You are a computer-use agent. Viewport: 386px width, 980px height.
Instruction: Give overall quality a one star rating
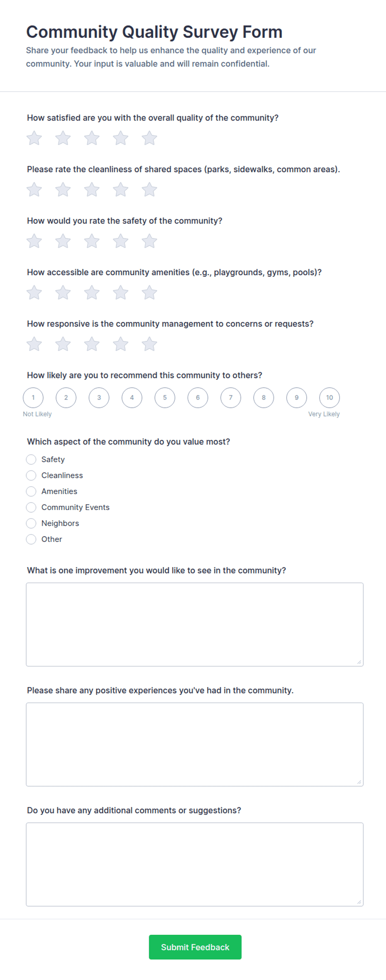(x=34, y=138)
